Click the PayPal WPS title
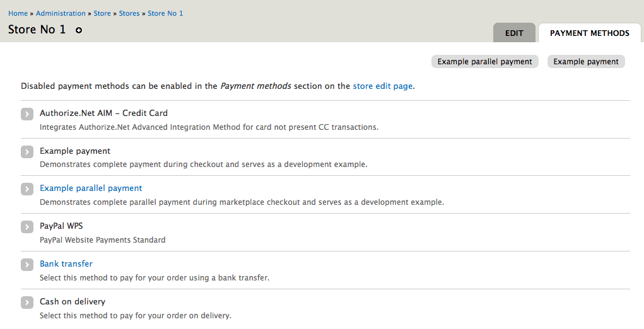Viewport: 644px width, 329px height. click(61, 226)
